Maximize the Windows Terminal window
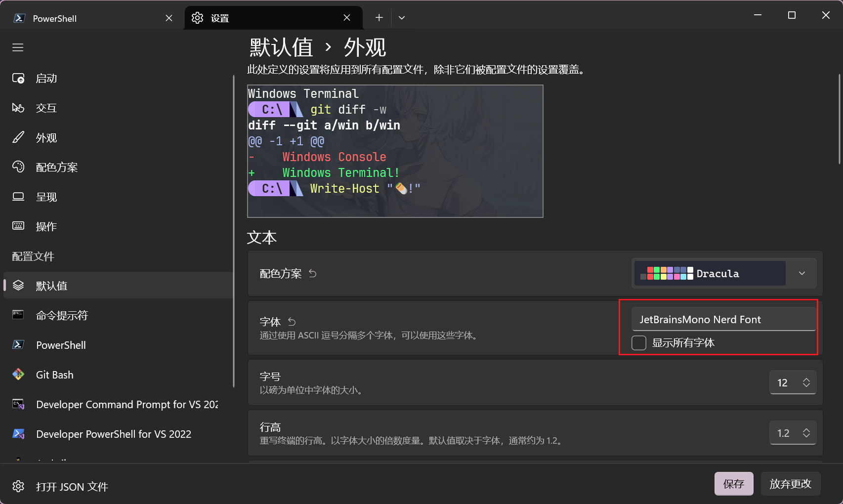 (x=792, y=15)
